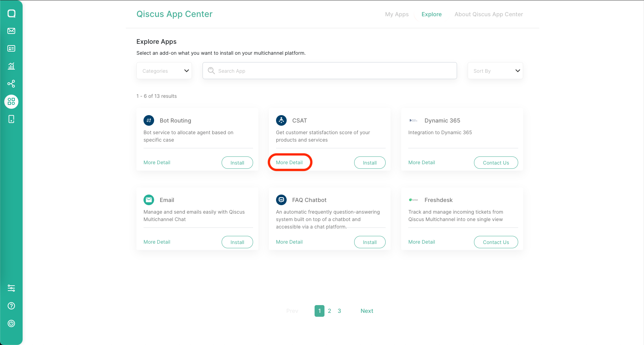Open integrations via the share-nodes icon

(11, 84)
